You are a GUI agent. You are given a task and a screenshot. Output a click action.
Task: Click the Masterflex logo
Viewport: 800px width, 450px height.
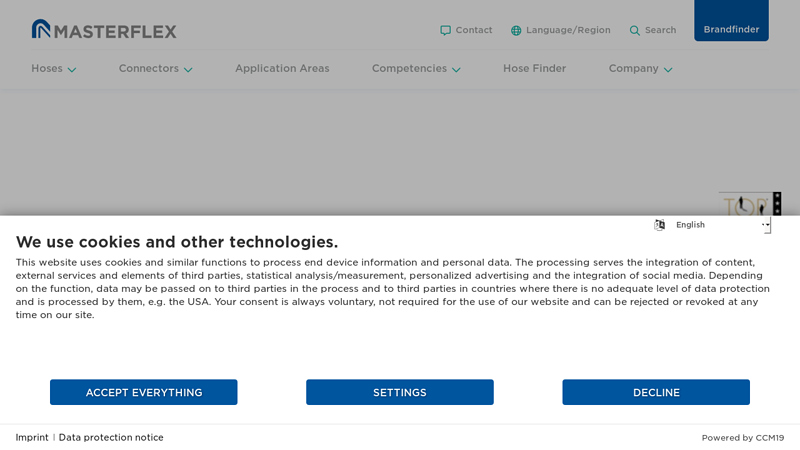[x=104, y=30]
